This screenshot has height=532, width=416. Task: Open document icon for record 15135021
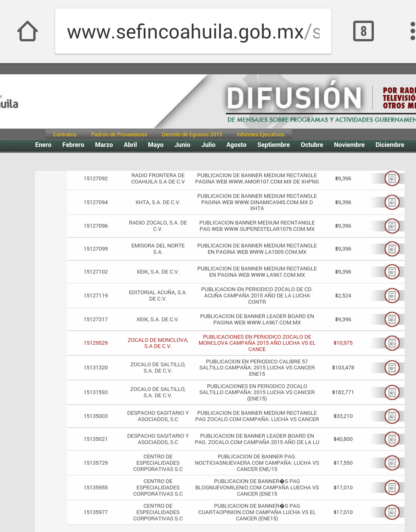pyautogui.click(x=392, y=439)
